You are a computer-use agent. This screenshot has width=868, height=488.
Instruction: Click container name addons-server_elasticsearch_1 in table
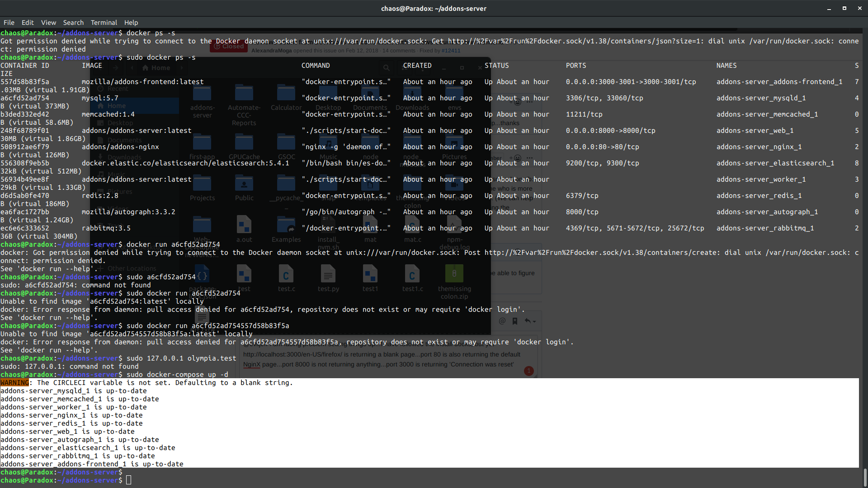pyautogui.click(x=775, y=163)
